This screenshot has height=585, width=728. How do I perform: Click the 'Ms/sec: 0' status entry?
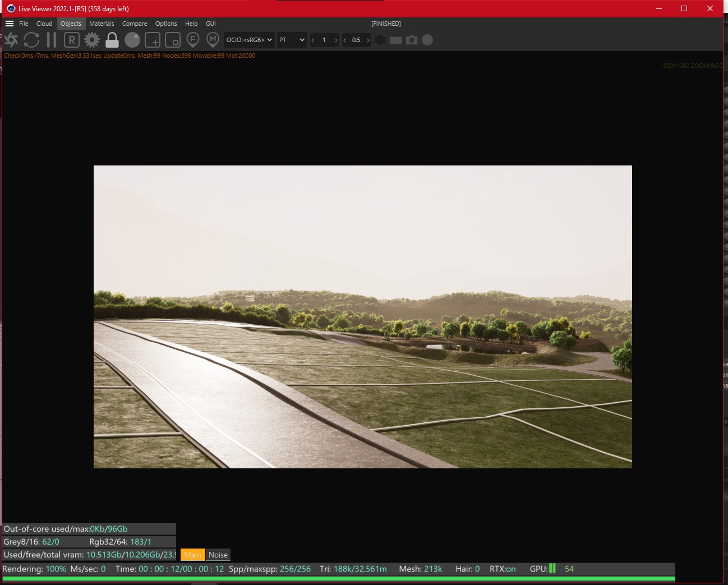[x=88, y=569]
